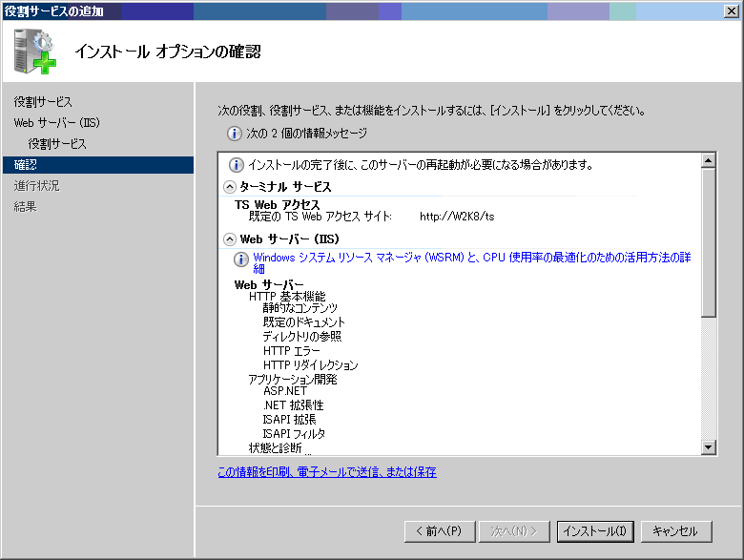Click the ディレクトリの参照 entry
The image size is (744, 560).
[302, 337]
